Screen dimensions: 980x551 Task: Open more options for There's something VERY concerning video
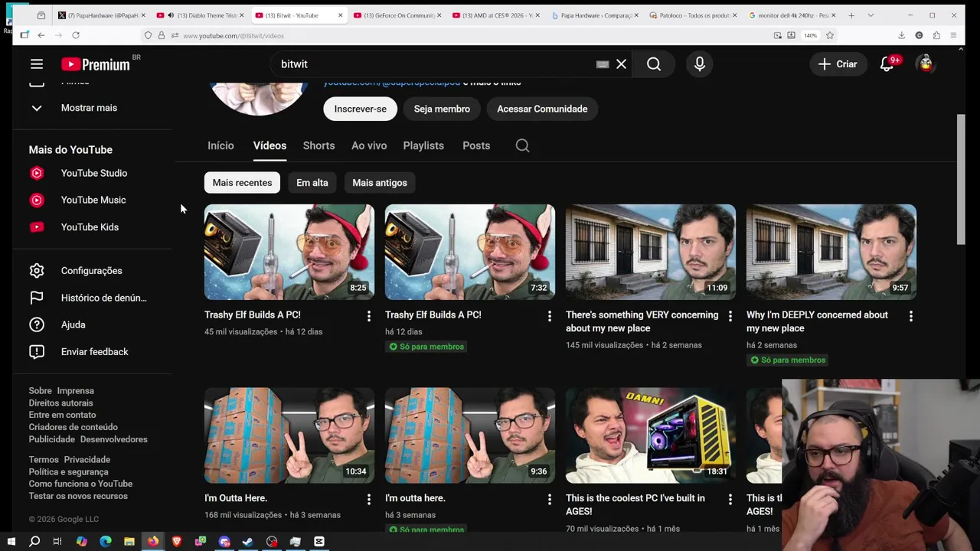730,316
